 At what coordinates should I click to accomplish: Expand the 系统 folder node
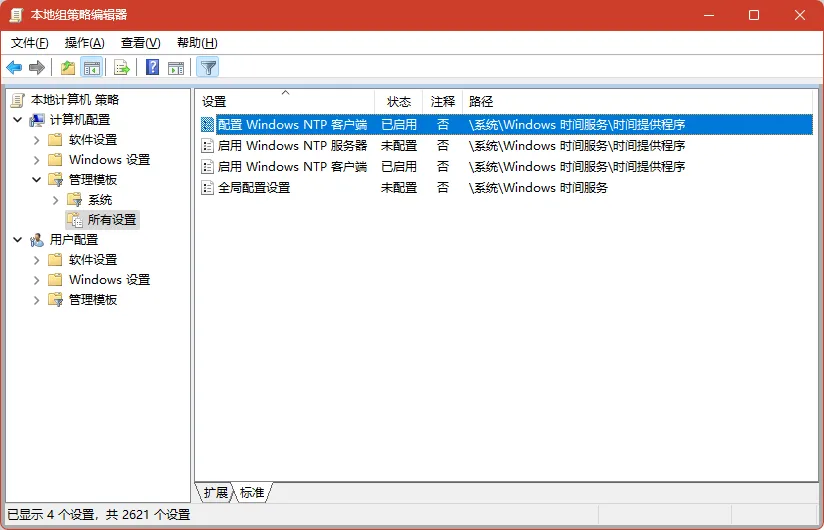click(x=56, y=200)
